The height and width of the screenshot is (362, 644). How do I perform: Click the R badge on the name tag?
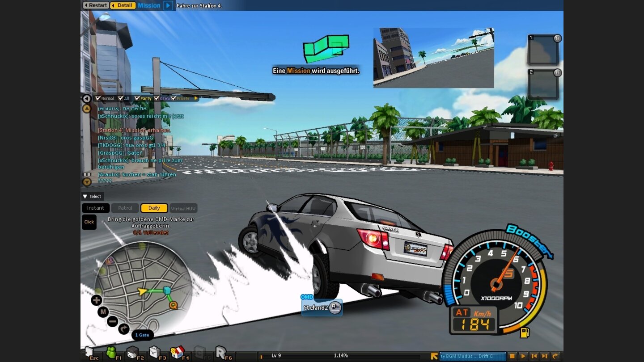(x=335, y=307)
